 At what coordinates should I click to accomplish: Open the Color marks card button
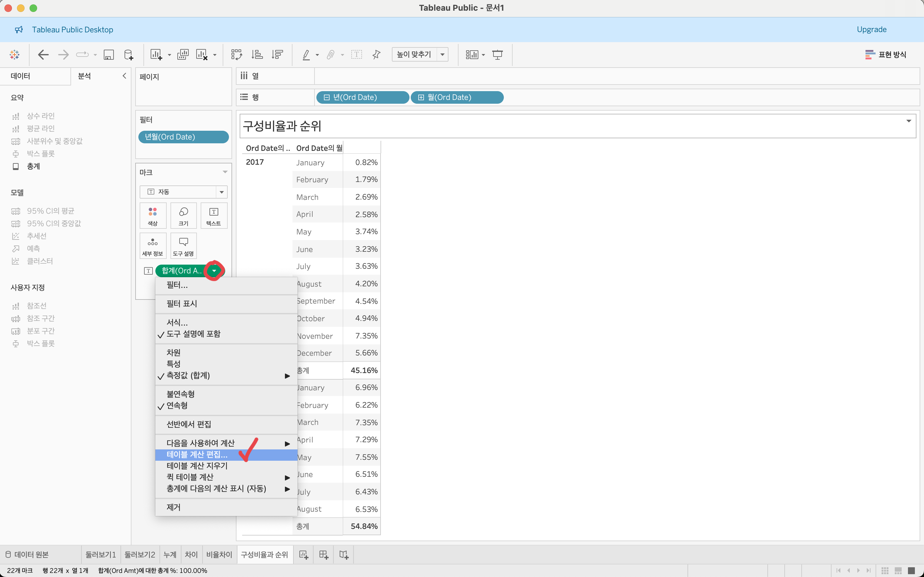tap(153, 216)
